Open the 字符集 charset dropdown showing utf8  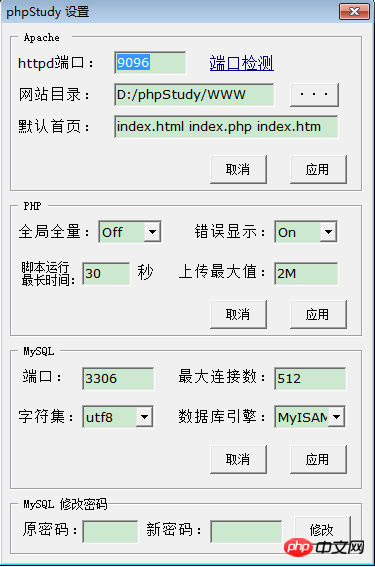[x=118, y=417]
